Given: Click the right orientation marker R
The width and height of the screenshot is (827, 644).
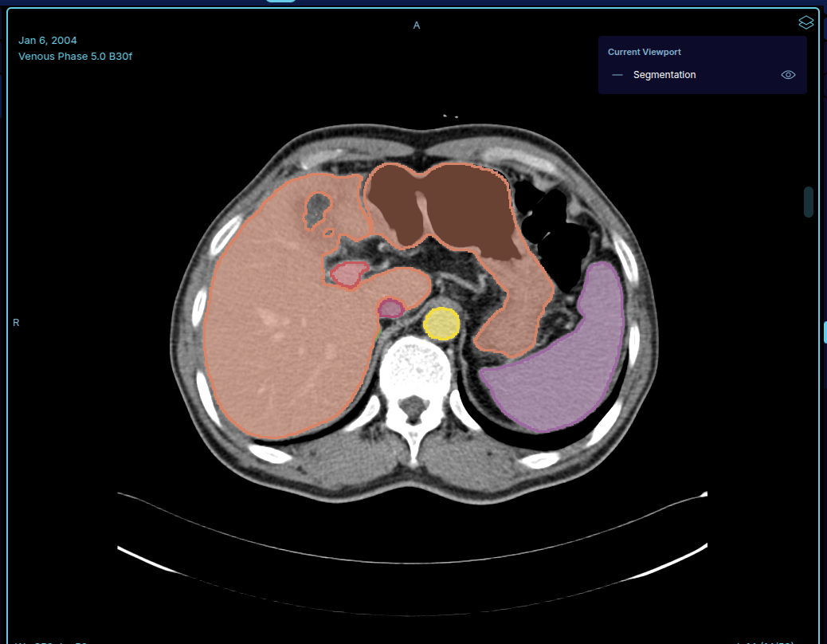Looking at the screenshot, I should (x=16, y=322).
